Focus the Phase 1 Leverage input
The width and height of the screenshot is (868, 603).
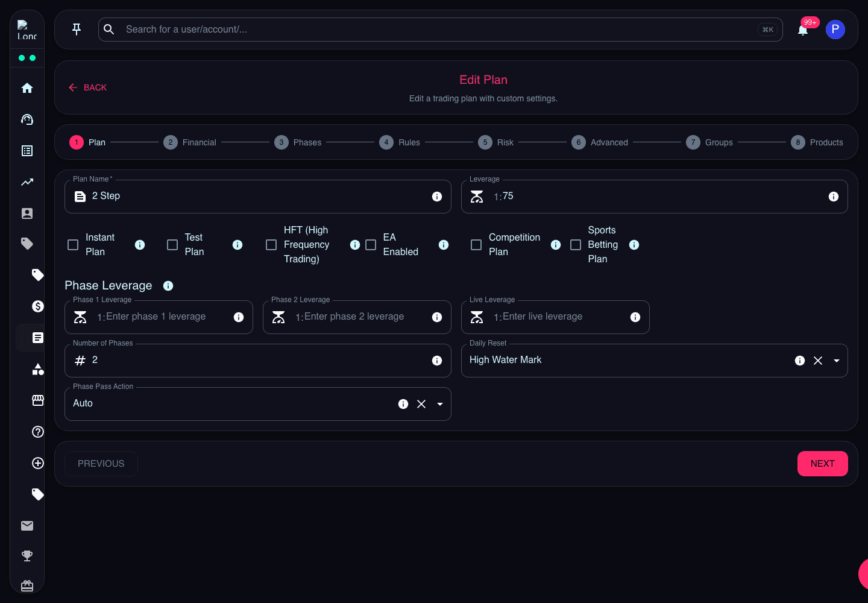pos(159,317)
